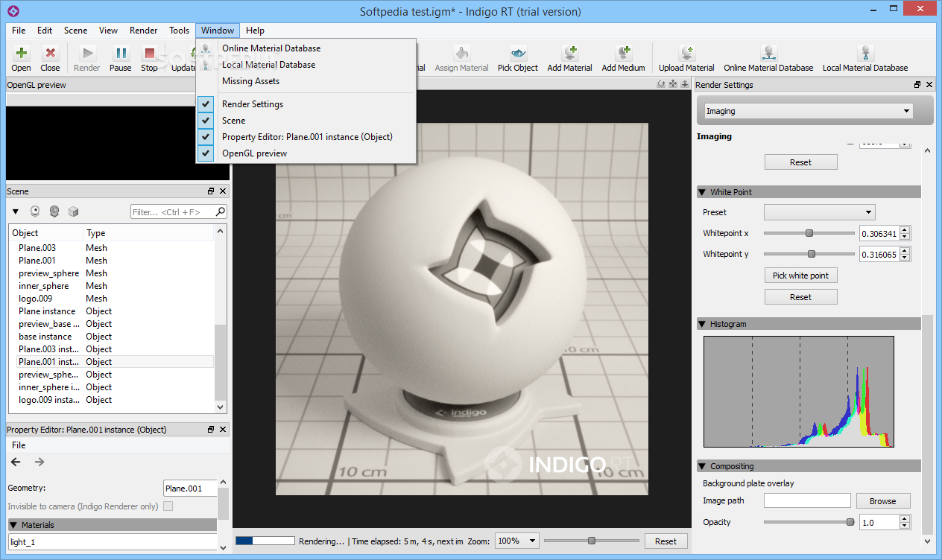Toggle material sphere filter icon in Scene panel
Image resolution: width=942 pixels, height=560 pixels.
(x=54, y=211)
